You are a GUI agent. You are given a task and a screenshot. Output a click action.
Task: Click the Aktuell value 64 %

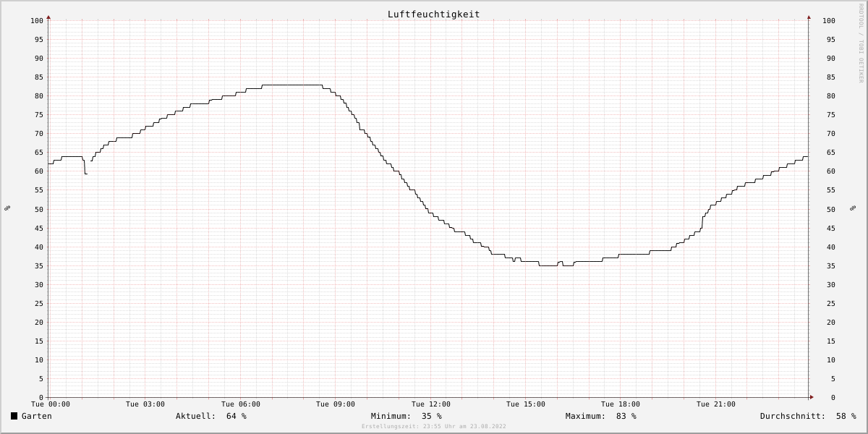[x=237, y=416]
